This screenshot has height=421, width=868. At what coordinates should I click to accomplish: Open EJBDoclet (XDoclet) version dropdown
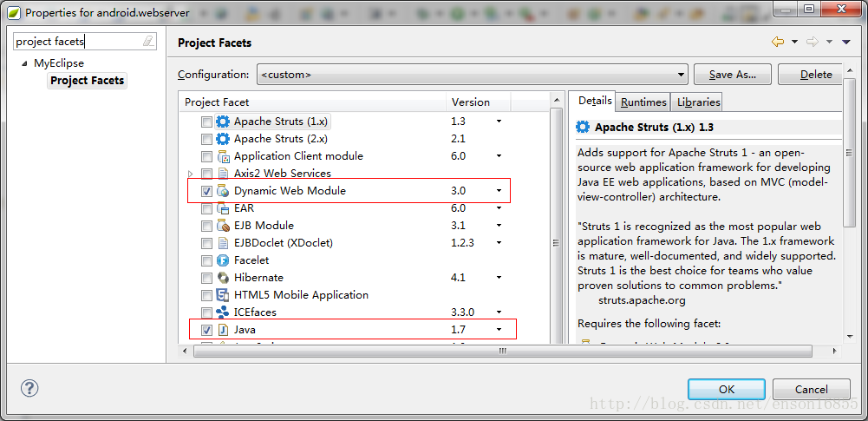499,243
